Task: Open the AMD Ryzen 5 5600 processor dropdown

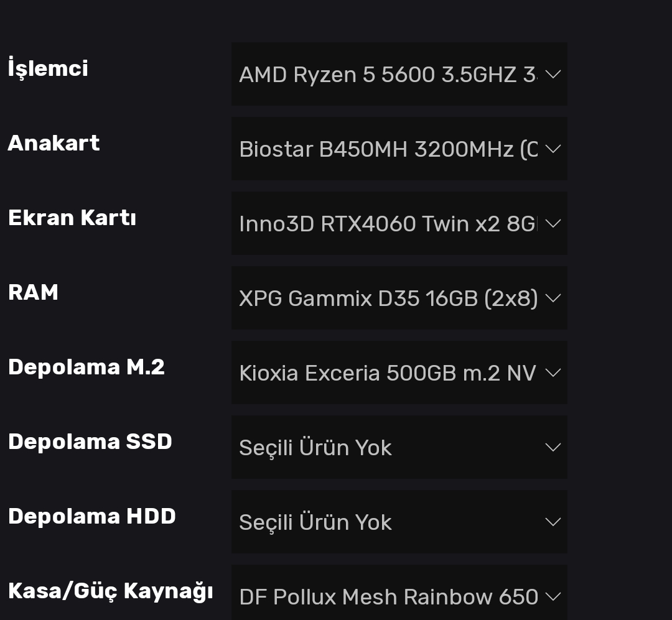Action: tap(388, 74)
